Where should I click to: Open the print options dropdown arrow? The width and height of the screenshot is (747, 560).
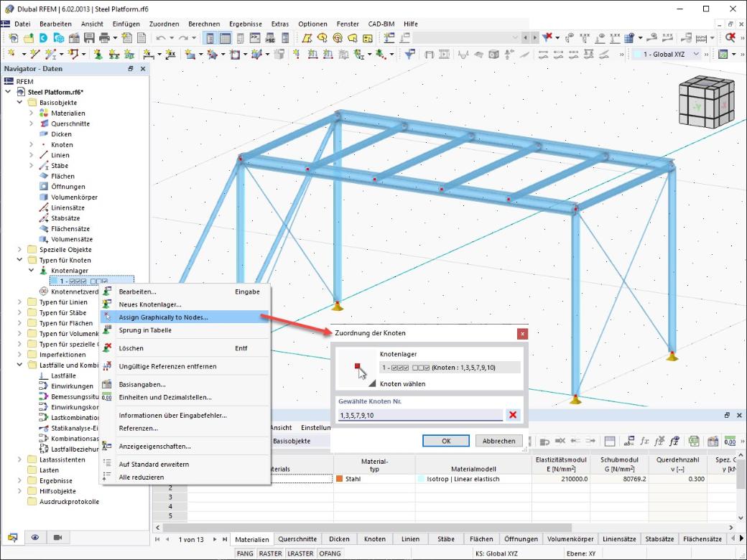pyautogui.click(x=114, y=37)
